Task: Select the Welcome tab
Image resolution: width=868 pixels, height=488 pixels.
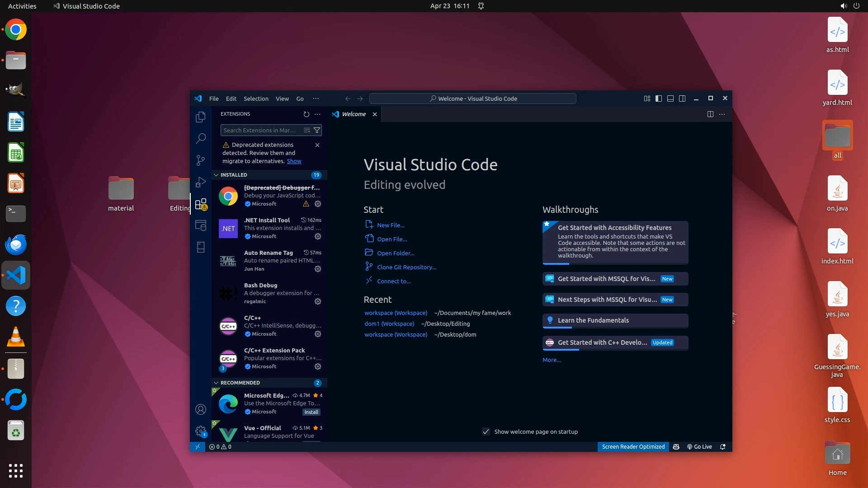Action: tap(354, 114)
